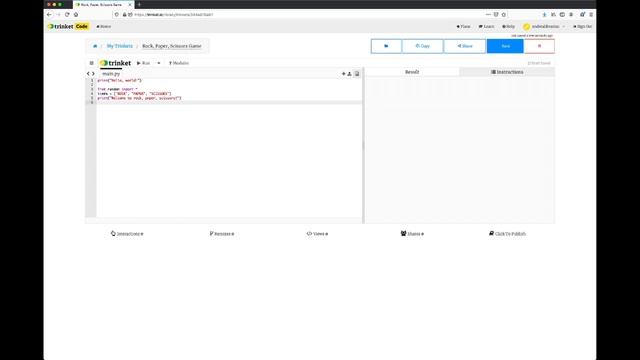The width and height of the screenshot is (640, 360).
Task: Open the browser downloads arrow icon
Action: point(544,14)
